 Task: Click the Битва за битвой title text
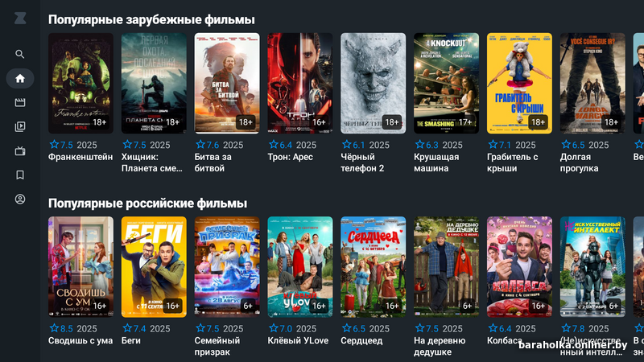(213, 162)
